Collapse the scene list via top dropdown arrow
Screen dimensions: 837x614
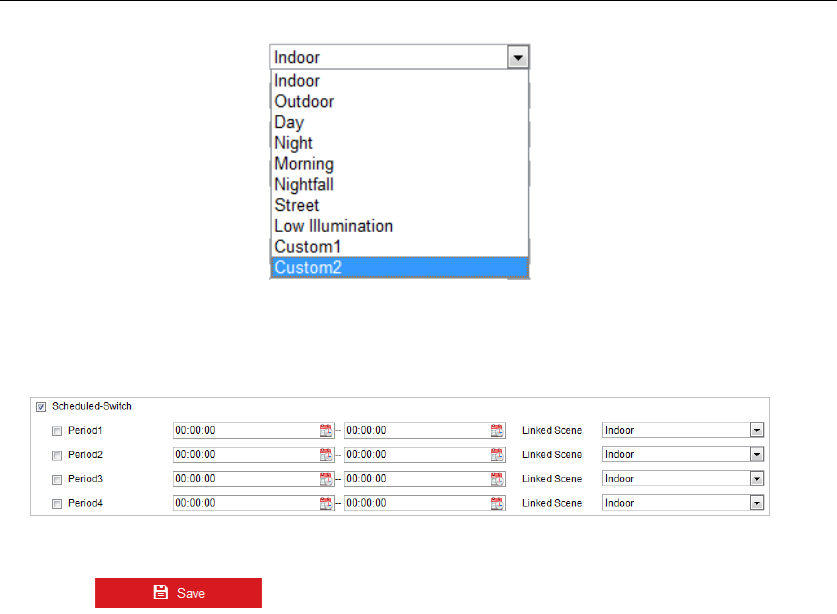click(518, 57)
